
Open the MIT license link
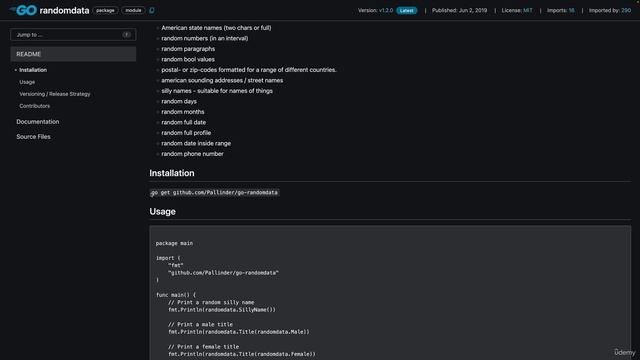coord(528,10)
